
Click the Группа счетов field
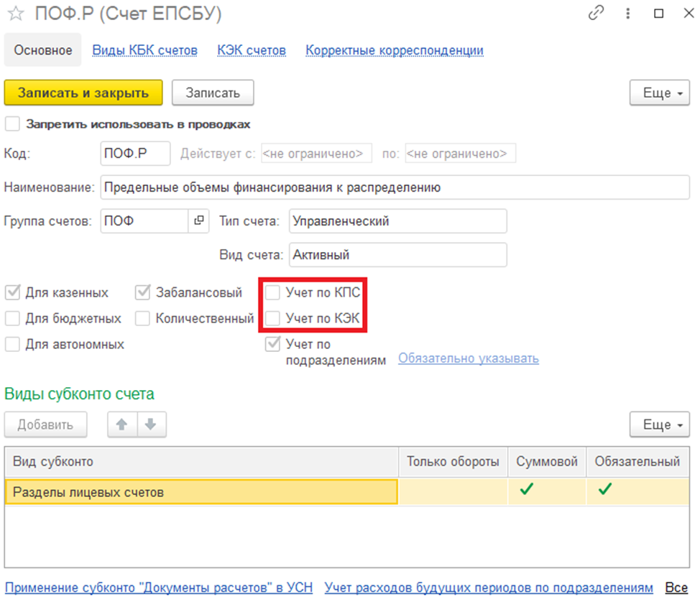tap(144, 220)
